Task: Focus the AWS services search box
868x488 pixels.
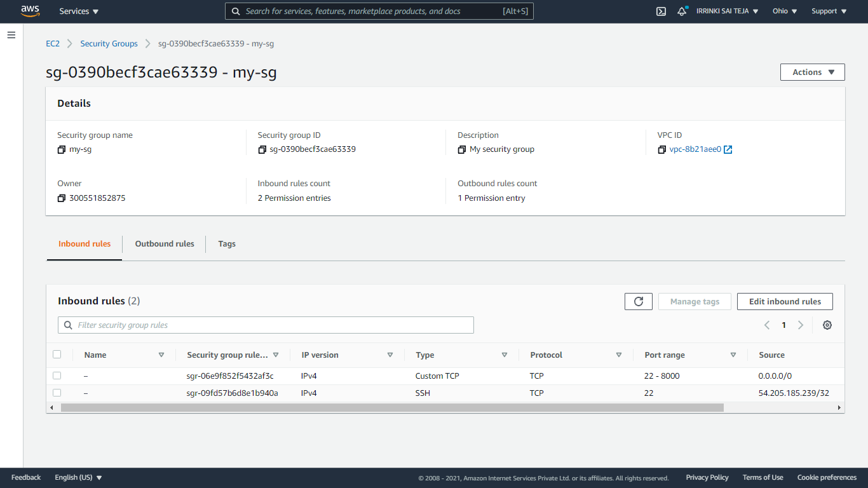Action: [x=379, y=11]
